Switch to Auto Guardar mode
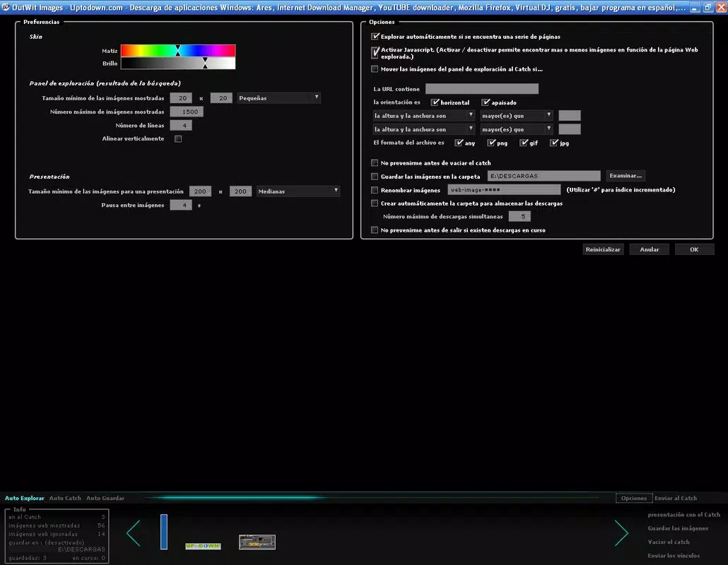Viewport: 728px width, 565px height. (105, 498)
